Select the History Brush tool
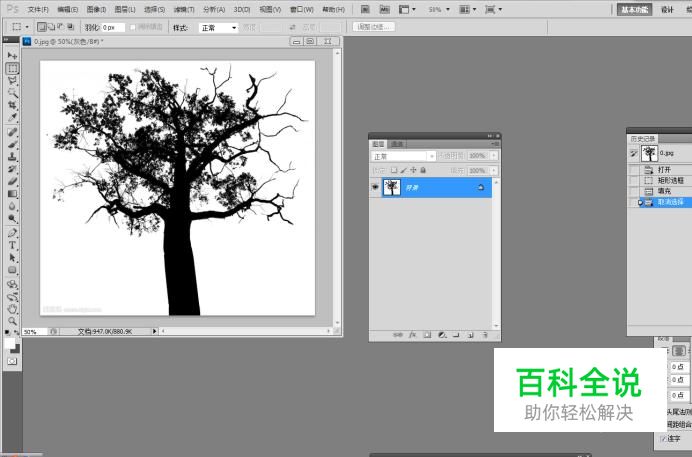The width and height of the screenshot is (692, 457). click(x=12, y=169)
